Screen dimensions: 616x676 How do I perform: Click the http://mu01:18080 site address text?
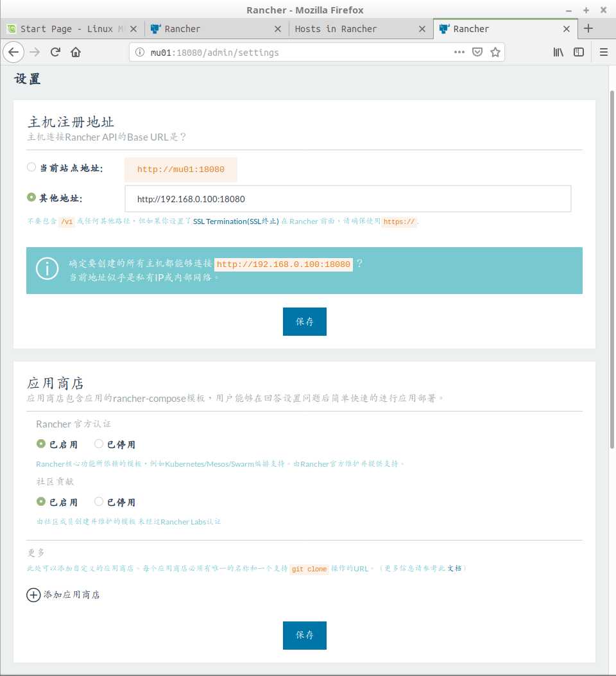[180, 169]
